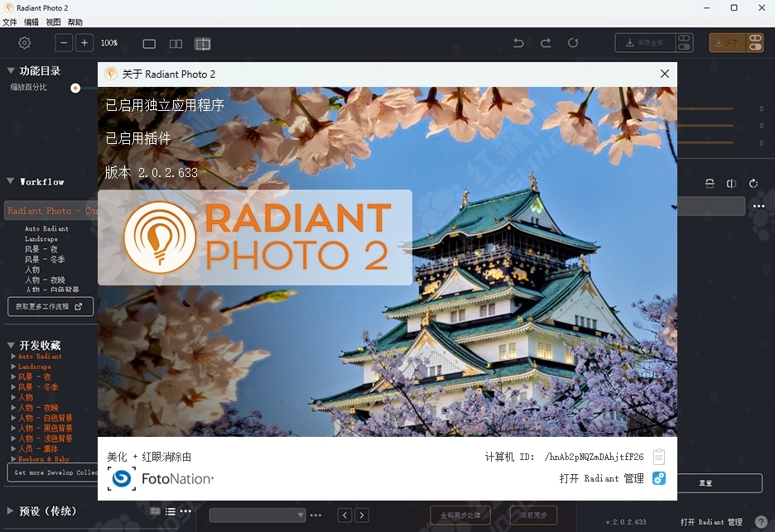Click the computer ID string /hnAb2pNQZmDAhjtfF26
The height and width of the screenshot is (532, 775).
click(x=594, y=457)
